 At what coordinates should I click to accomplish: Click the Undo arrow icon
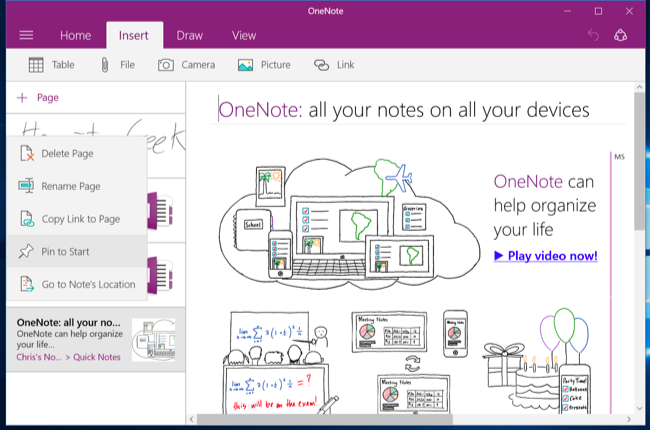click(x=593, y=35)
